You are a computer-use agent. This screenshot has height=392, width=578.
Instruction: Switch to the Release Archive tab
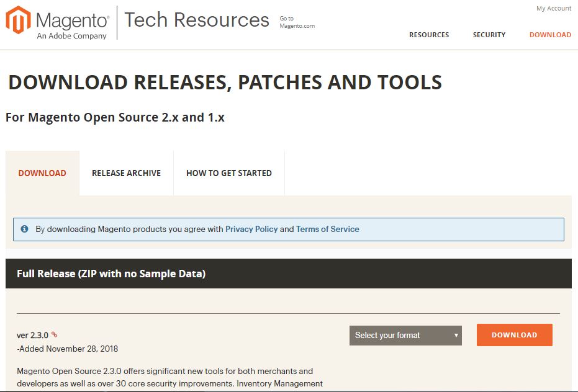point(127,173)
